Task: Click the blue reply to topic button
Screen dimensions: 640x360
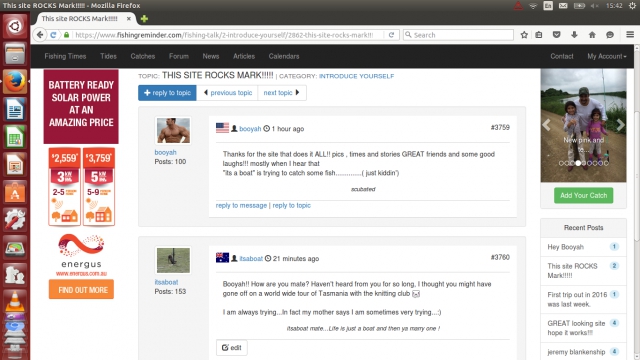Action: [167, 93]
